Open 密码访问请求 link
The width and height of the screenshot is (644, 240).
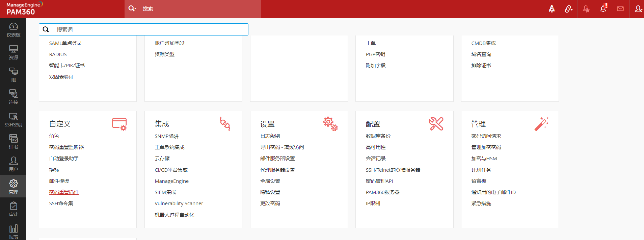(x=486, y=136)
